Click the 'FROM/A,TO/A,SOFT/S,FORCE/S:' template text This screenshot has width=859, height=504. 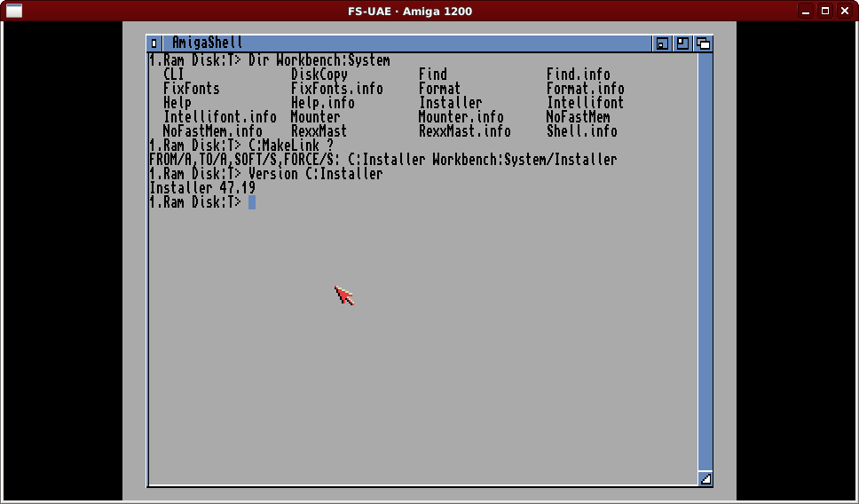(x=245, y=160)
